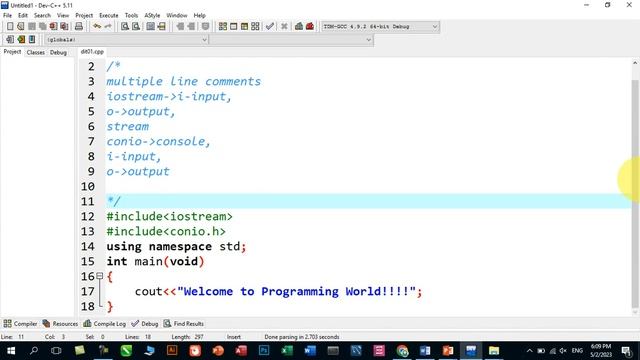This screenshot has width=640, height=360.
Task: Open the File menu
Action: coord(7,15)
